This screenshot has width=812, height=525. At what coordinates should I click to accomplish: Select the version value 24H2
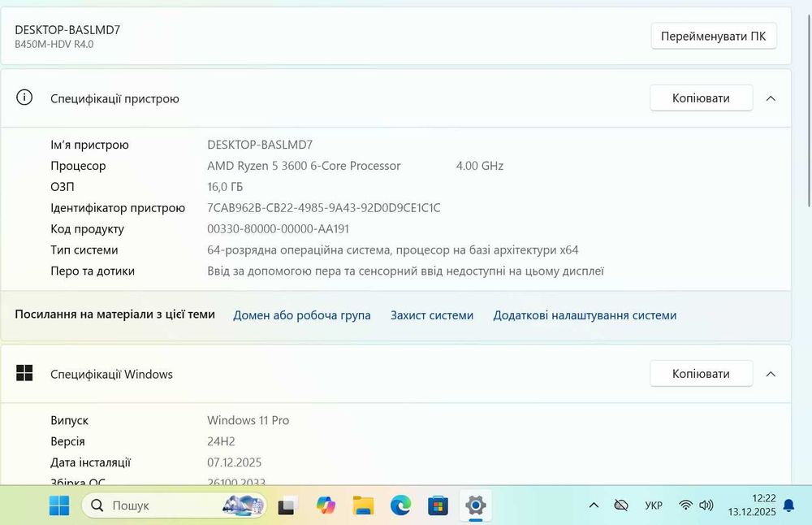[x=221, y=441]
